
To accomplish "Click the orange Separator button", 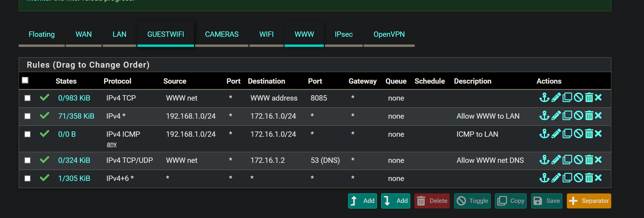I will click(589, 201).
